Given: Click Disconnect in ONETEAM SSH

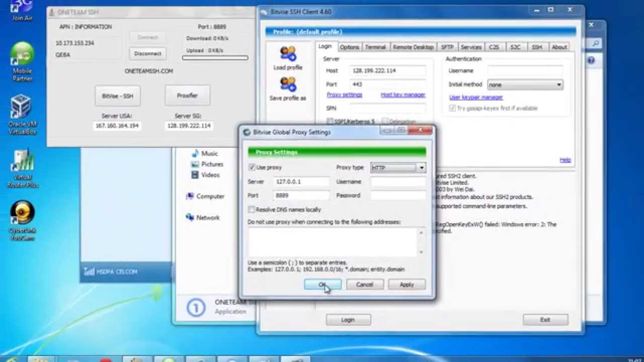Looking at the screenshot, I should 148,53.
